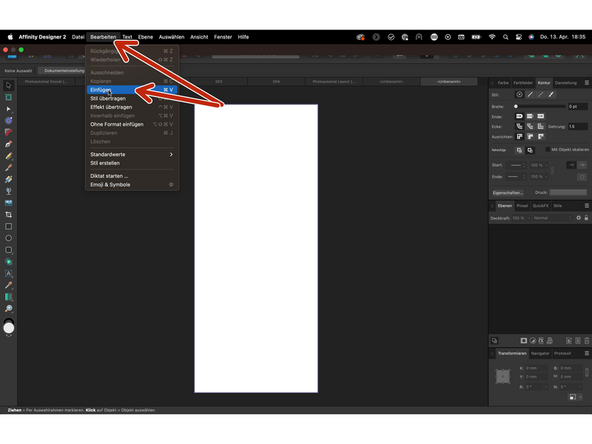Image resolution: width=592 pixels, height=444 pixels.
Task: Choose round cap for stroke Ende
Action: coord(530,116)
